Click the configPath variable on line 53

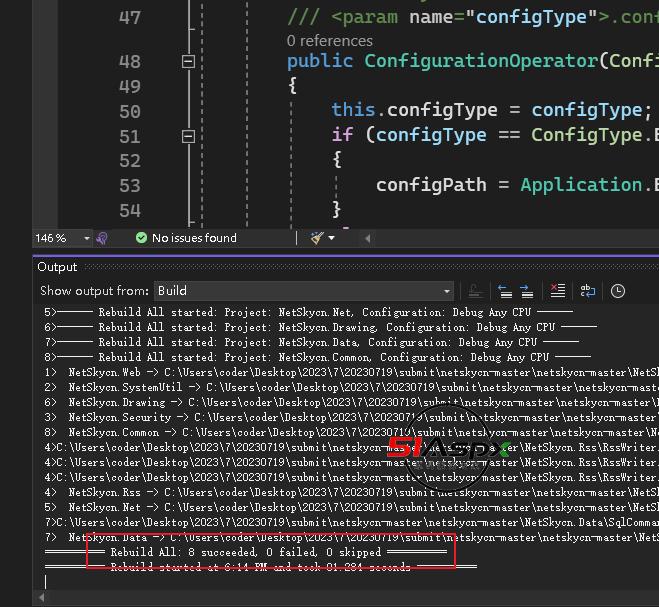coord(431,185)
